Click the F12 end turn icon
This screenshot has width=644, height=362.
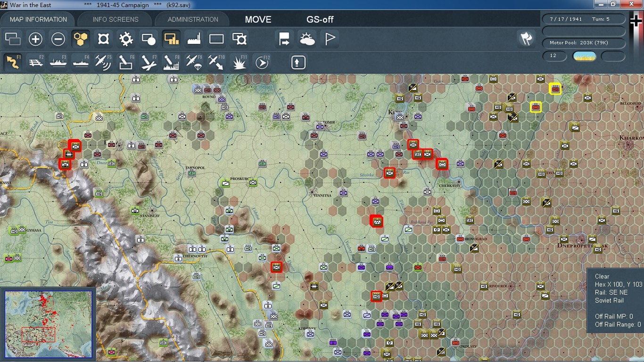262,62
